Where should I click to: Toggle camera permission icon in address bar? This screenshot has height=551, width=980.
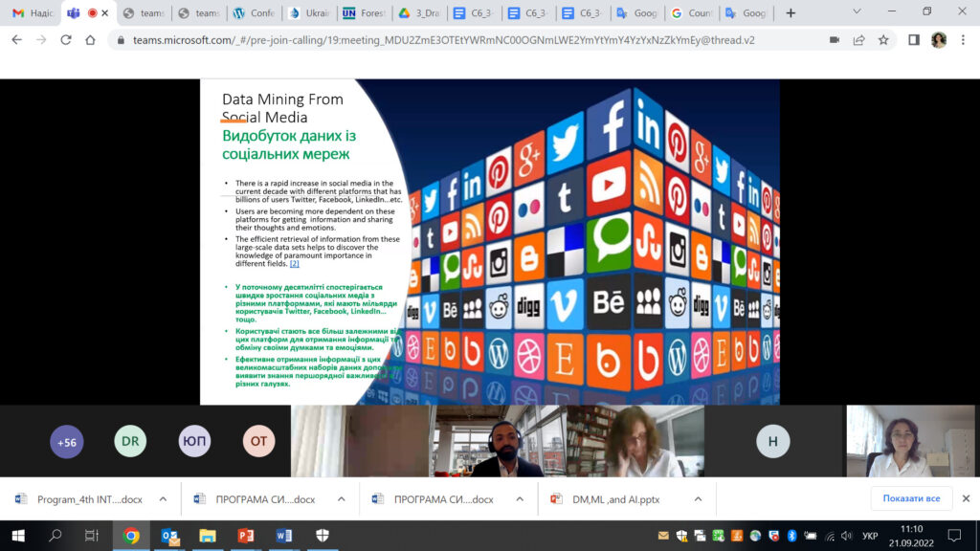834,40
